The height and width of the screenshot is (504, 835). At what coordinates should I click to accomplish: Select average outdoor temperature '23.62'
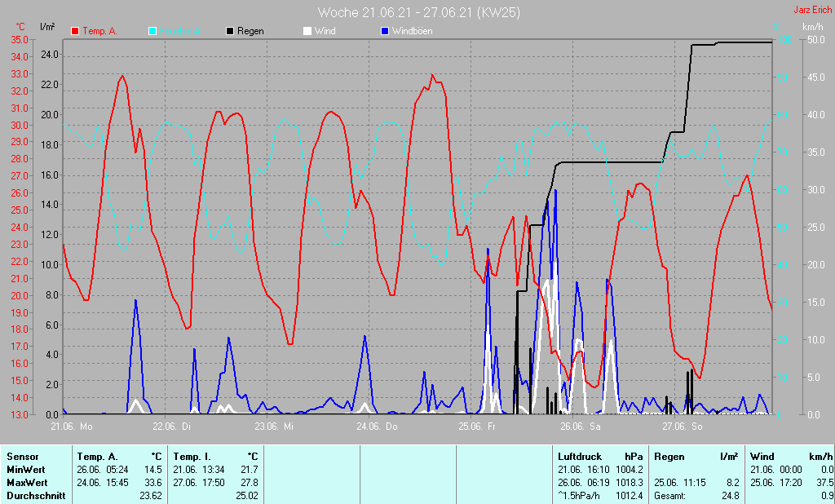(150, 496)
